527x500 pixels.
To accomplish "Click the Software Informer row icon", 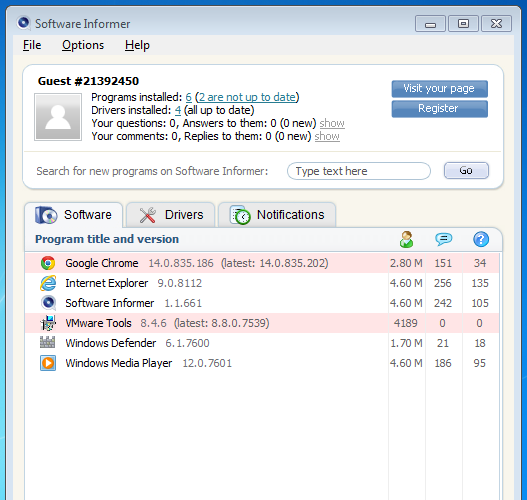I will 48,303.
